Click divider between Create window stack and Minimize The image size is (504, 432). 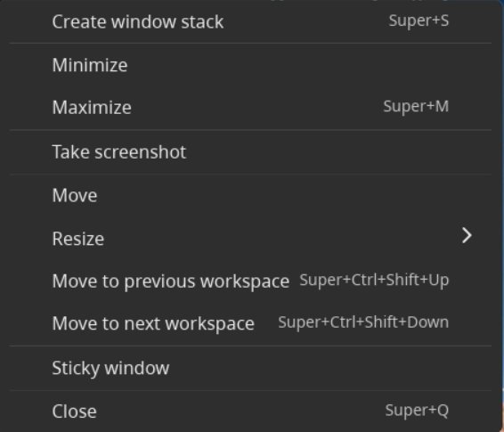coord(251,43)
